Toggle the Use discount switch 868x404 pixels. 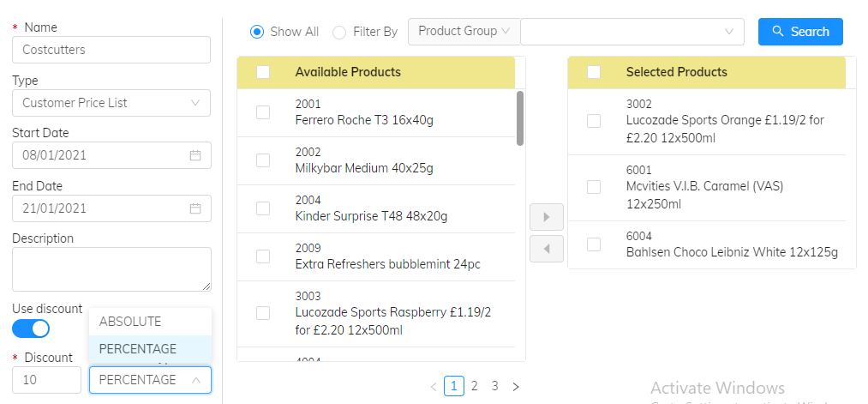point(31,329)
